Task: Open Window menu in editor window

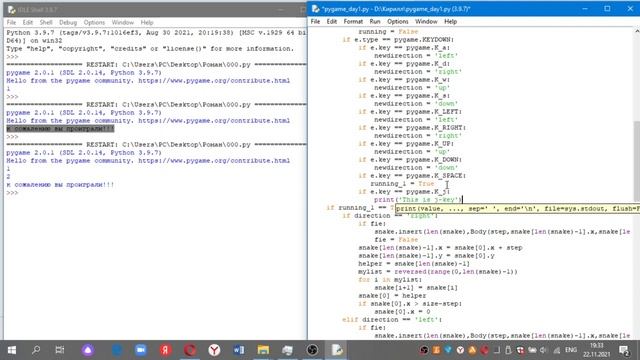Action: 426,22
